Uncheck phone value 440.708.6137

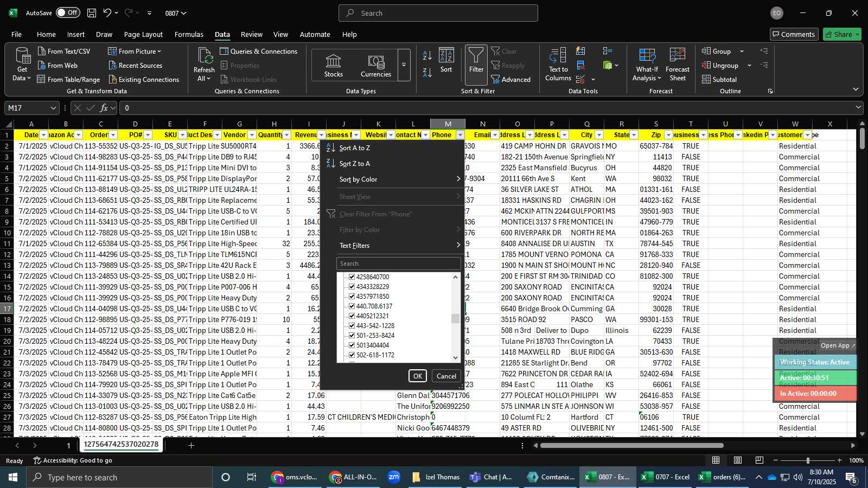coord(352,306)
